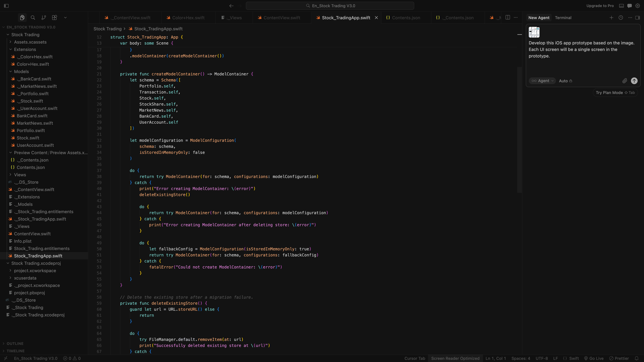Click Stock_TradingApp.swift breadcrumb segment
The image size is (644, 362).
click(158, 29)
